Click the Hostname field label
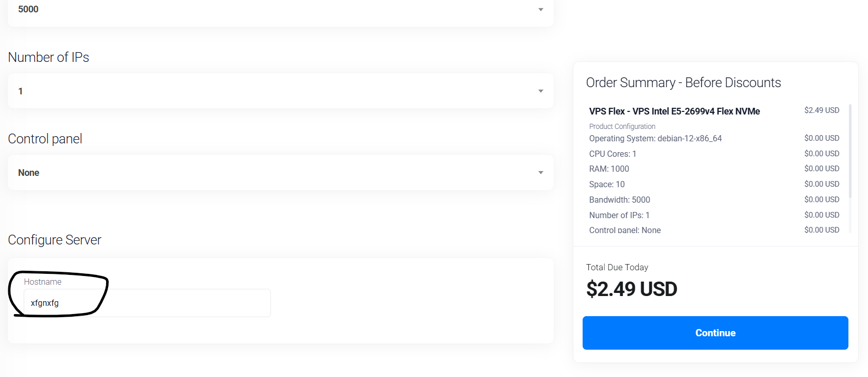The width and height of the screenshot is (868, 377). [x=43, y=282]
